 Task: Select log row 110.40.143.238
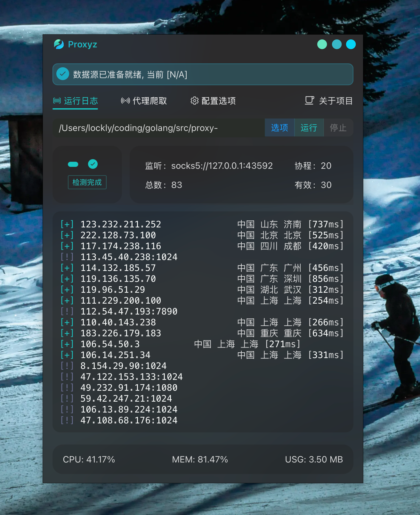pos(202,322)
